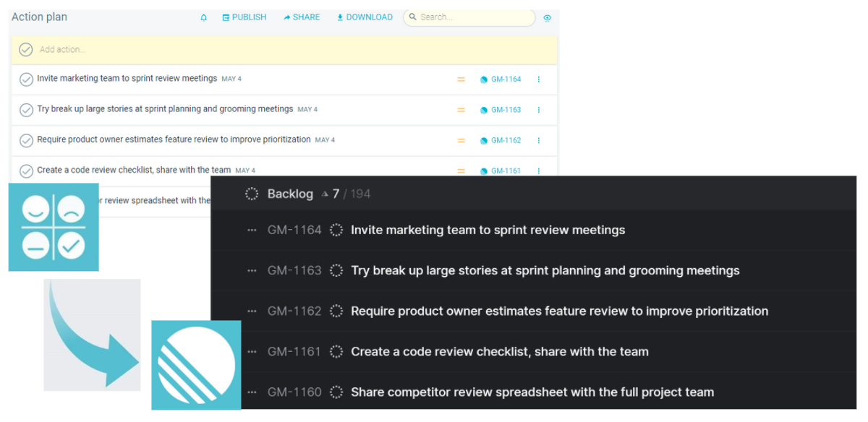Image resolution: width=868 pixels, height=422 pixels.
Task: Click Action plan text 'Create a code review checklist'
Action: (134, 170)
